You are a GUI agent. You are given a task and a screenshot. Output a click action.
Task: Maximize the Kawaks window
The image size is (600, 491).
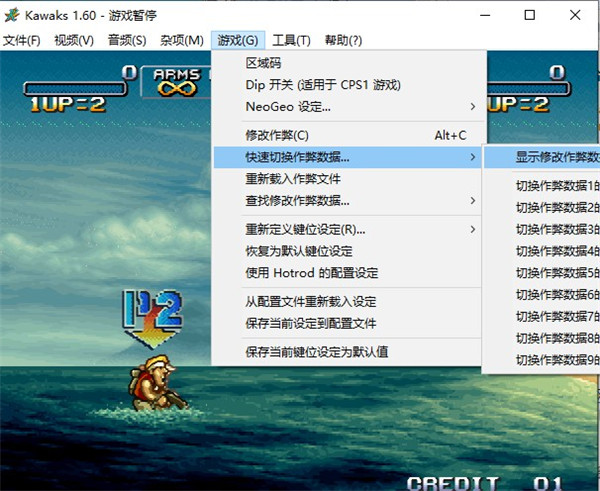[x=530, y=15]
